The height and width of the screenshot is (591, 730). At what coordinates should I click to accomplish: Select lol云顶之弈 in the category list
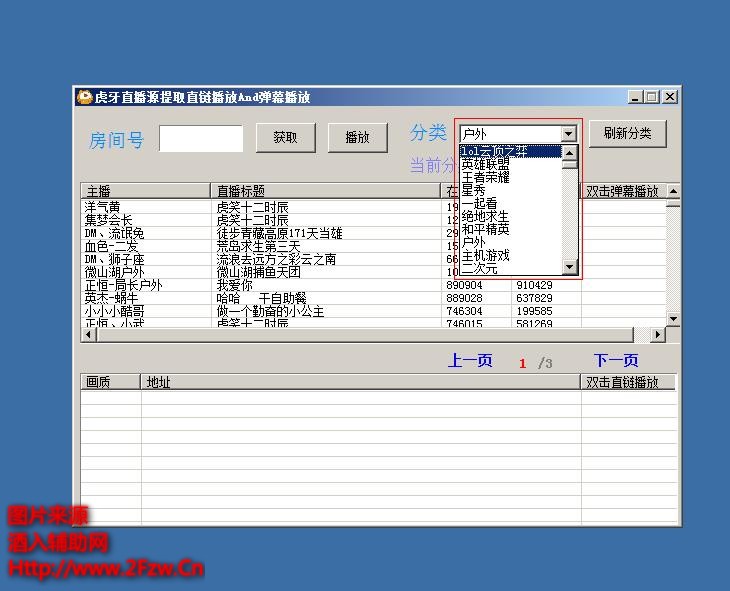pyautogui.click(x=510, y=151)
